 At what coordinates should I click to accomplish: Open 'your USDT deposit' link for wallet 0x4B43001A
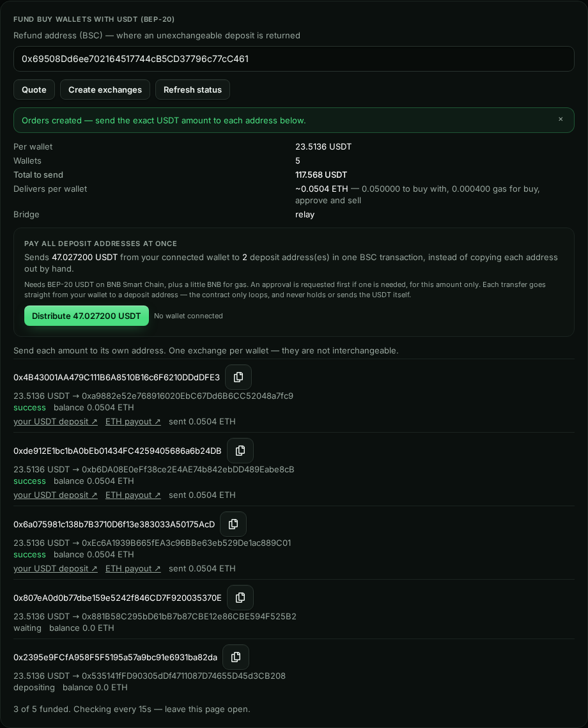[55, 422]
